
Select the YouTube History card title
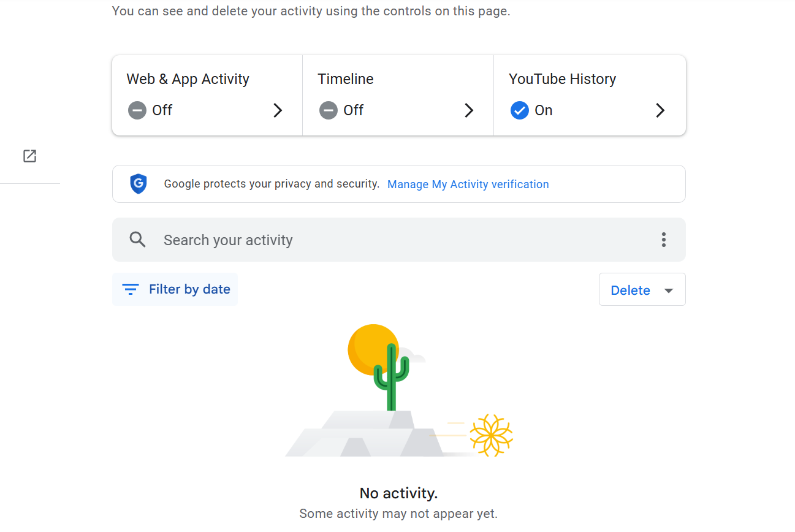(562, 79)
